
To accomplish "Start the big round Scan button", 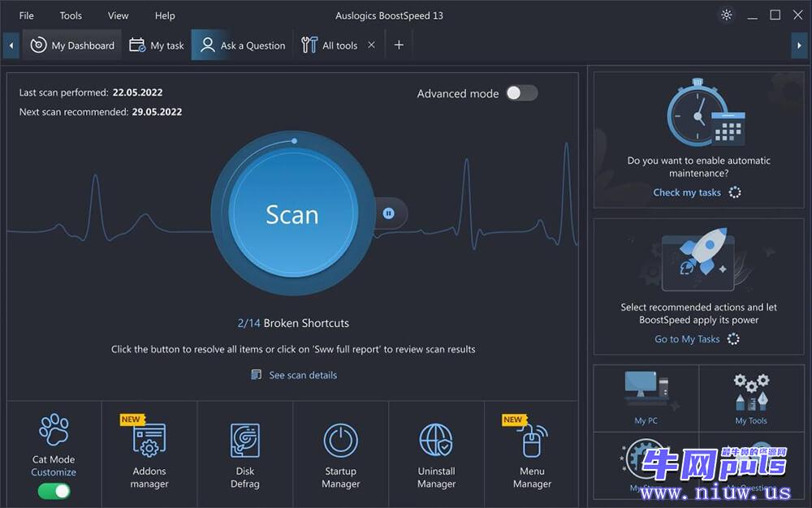I will coord(292,213).
